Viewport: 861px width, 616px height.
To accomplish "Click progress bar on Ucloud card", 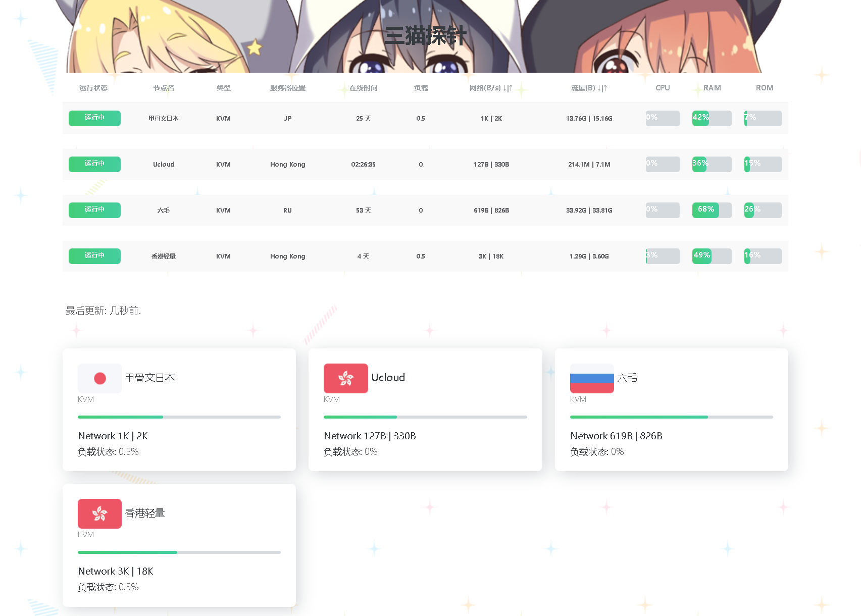I will [x=425, y=417].
